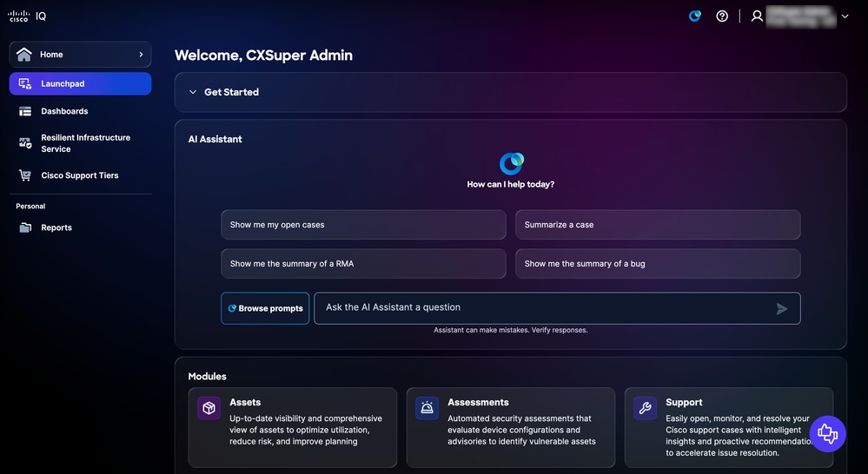This screenshot has height=474, width=868.
Task: Click the Get Started heading
Action: coord(231,92)
